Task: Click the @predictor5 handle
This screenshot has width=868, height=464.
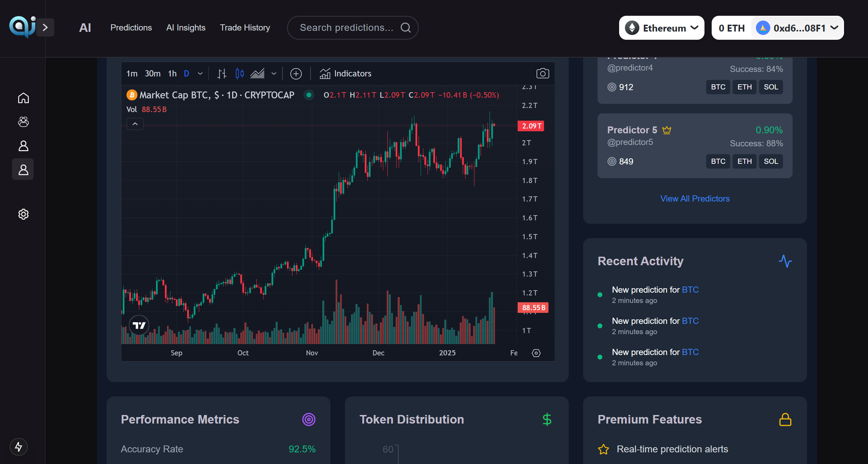Action: click(x=630, y=142)
